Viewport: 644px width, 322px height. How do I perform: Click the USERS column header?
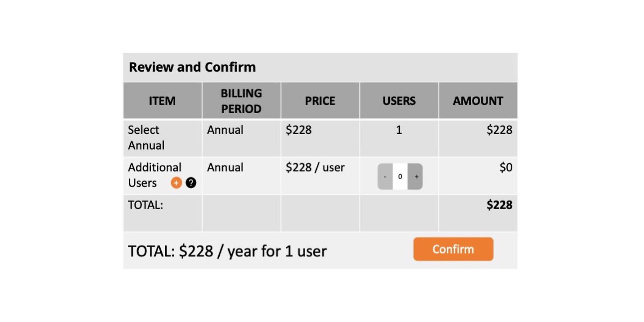399,101
